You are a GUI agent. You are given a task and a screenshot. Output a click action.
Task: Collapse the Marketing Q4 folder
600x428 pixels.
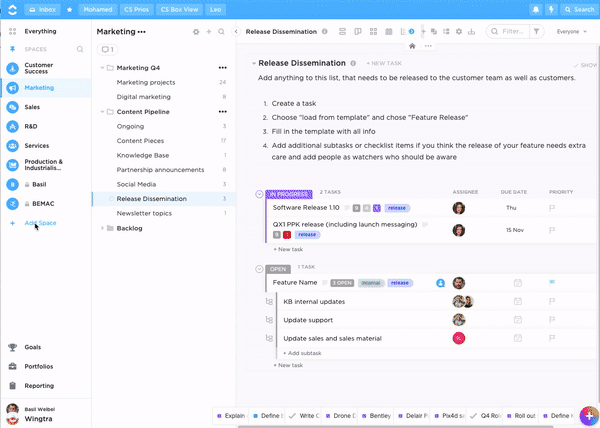(x=106, y=68)
